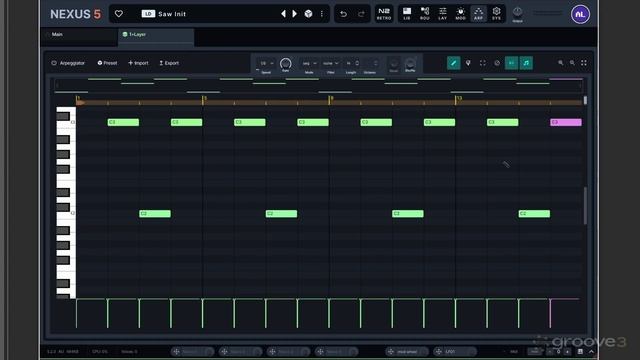The image size is (640, 360).
Task: Open the preset three-dot options menu
Action: (x=322, y=14)
